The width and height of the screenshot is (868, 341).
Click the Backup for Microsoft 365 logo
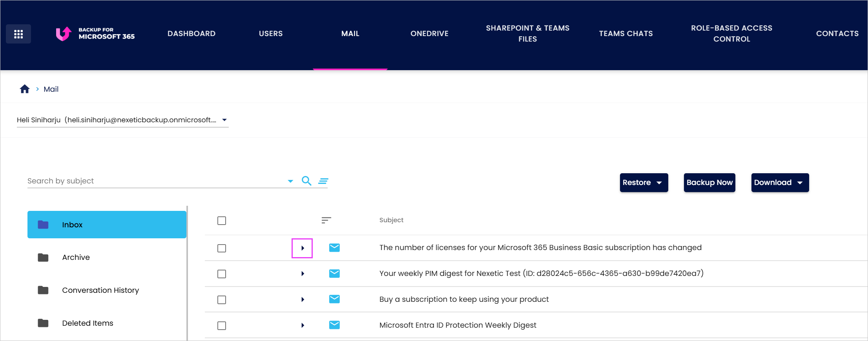pyautogui.click(x=95, y=34)
